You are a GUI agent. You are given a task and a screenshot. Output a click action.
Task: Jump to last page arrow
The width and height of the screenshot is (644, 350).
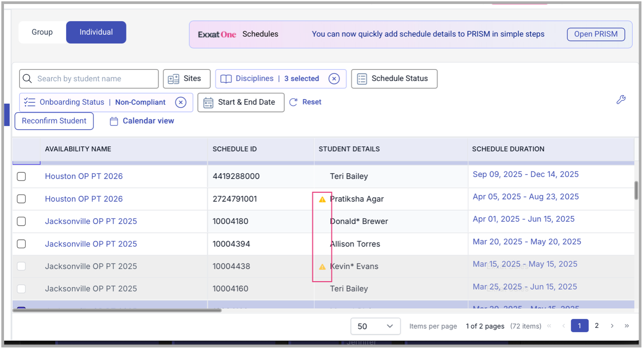click(627, 326)
